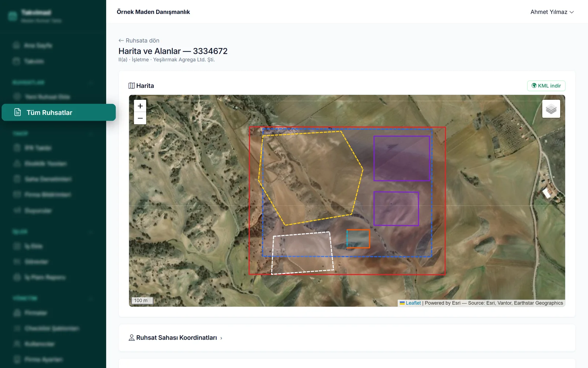Zoom in on the map
Image resolution: width=588 pixels, height=368 pixels.
coord(140,106)
